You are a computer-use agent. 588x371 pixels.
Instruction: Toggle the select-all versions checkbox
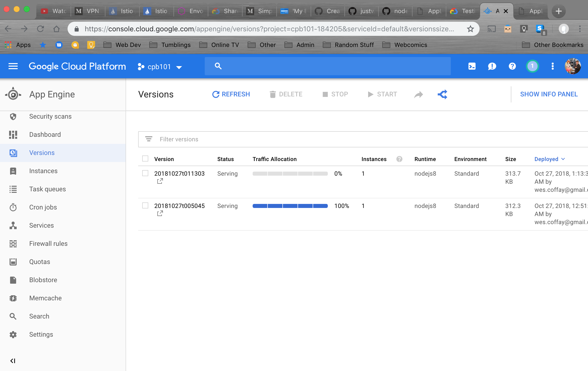(x=145, y=158)
